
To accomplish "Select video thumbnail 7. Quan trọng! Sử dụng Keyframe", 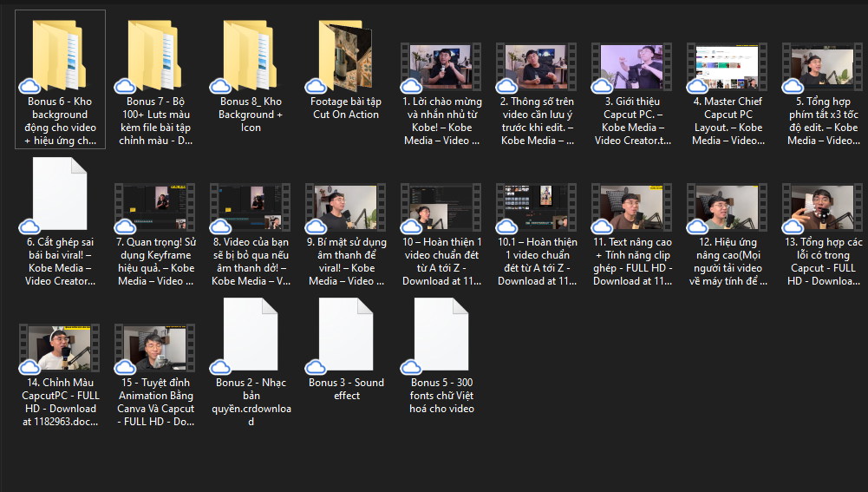I will point(154,207).
